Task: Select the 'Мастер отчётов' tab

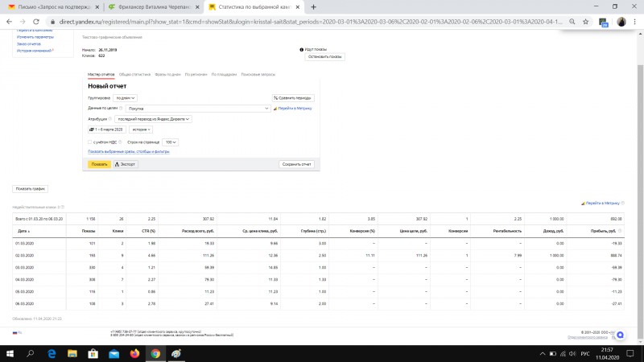Action: tap(101, 74)
